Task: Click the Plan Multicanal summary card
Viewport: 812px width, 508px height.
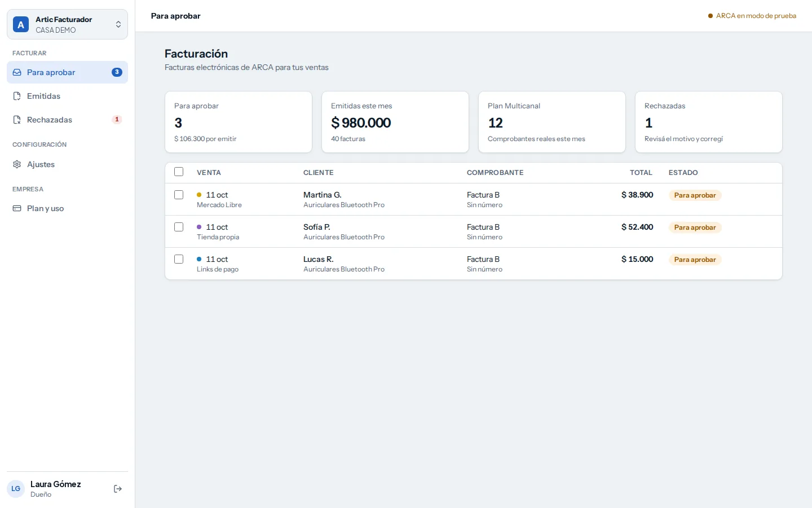Action: point(552,122)
